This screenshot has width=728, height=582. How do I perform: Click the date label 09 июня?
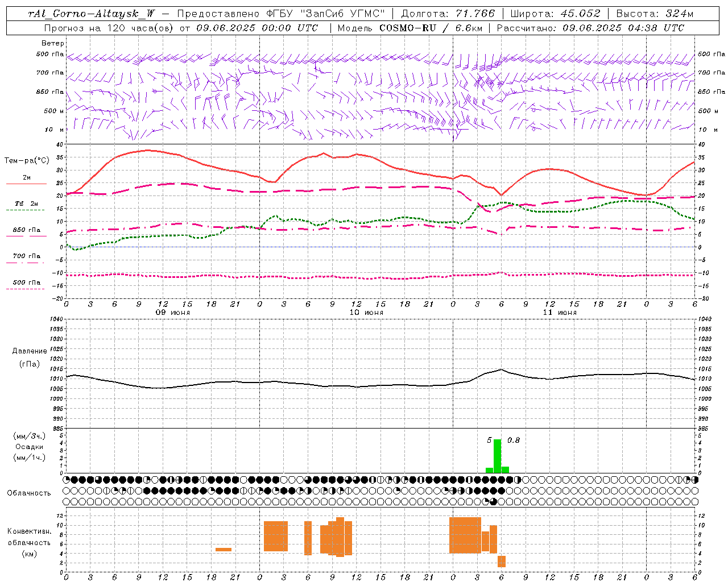click(x=173, y=313)
